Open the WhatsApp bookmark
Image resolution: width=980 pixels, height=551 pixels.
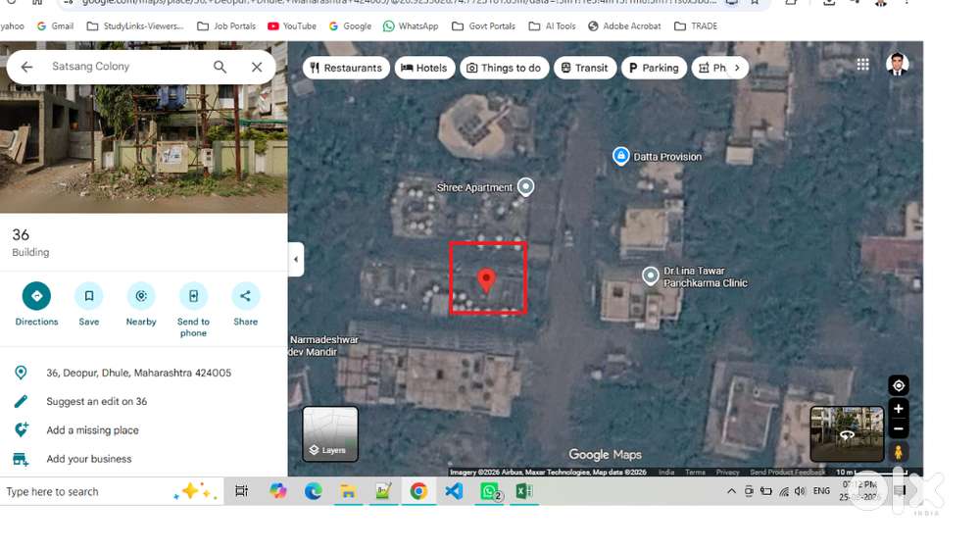click(x=411, y=26)
